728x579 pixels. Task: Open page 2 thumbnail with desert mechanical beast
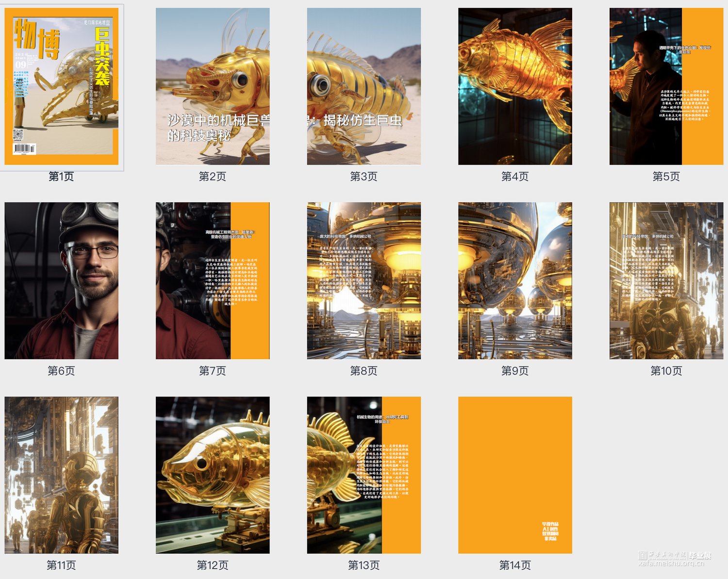click(213, 86)
